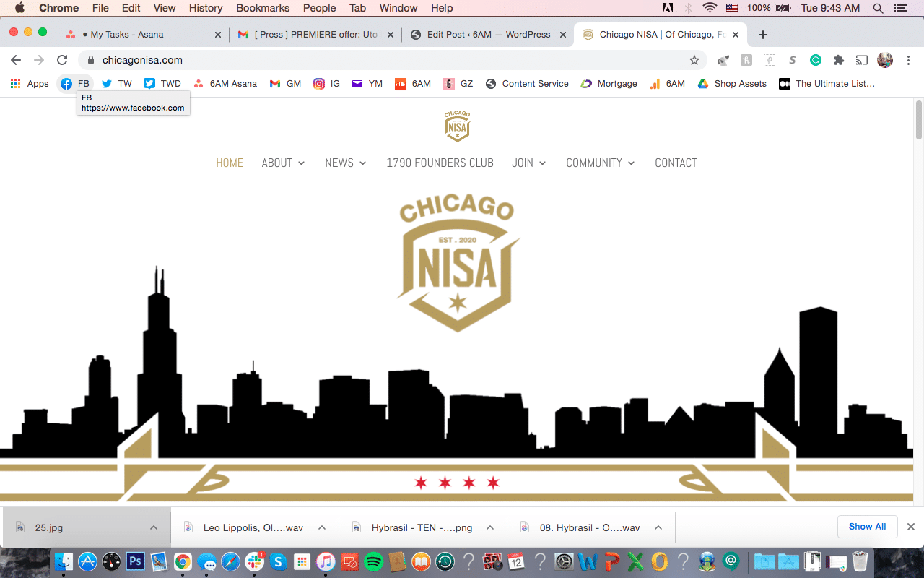Open Spotify from the dock
The image size is (924, 578).
tap(373, 561)
